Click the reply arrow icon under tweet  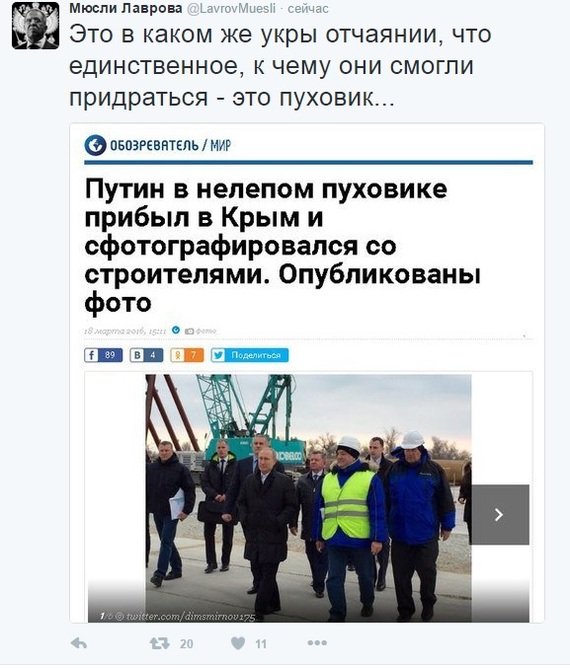tap(79, 643)
